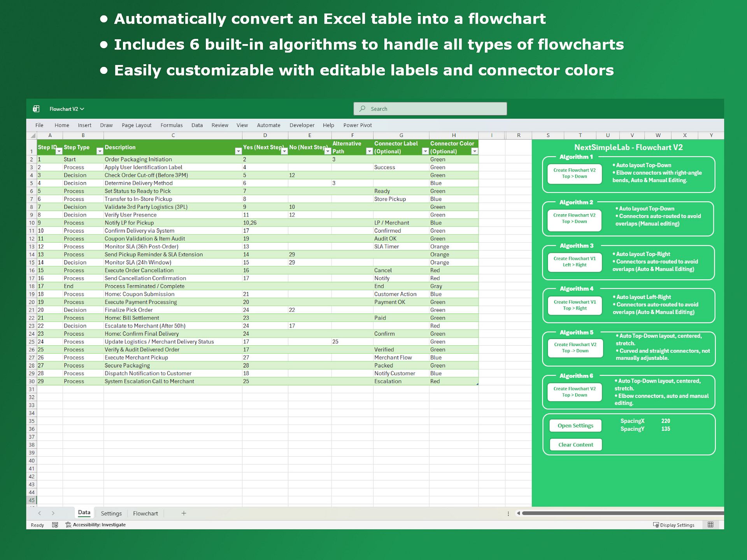
Task: Select cell 'Order Packaging Initiation'
Action: click(x=173, y=159)
